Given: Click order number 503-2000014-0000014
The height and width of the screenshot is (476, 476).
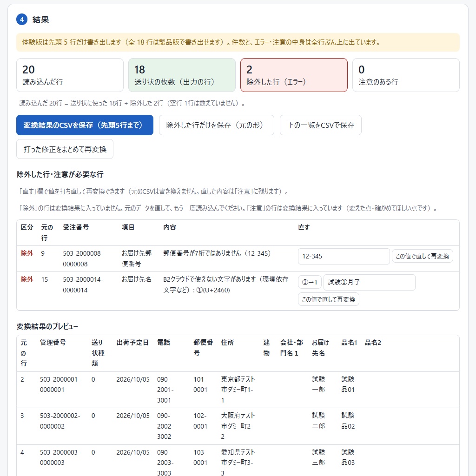Looking at the screenshot, I should click(x=83, y=285).
